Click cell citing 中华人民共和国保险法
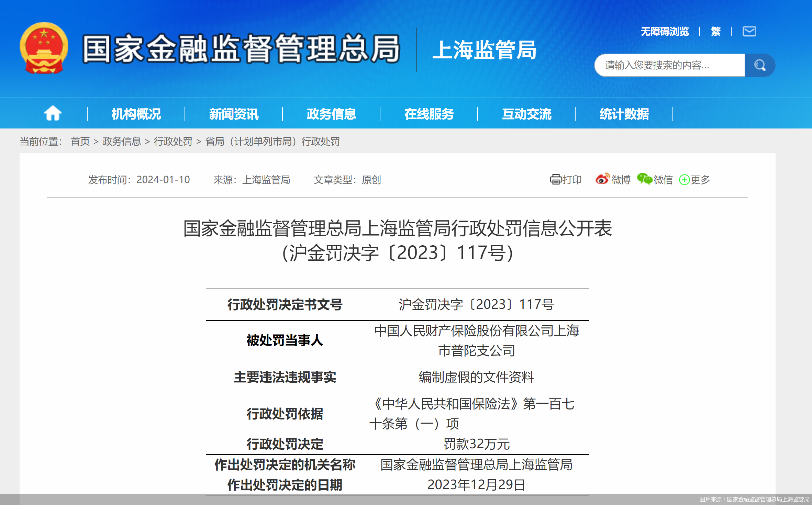The width and height of the screenshot is (812, 505). (476, 414)
